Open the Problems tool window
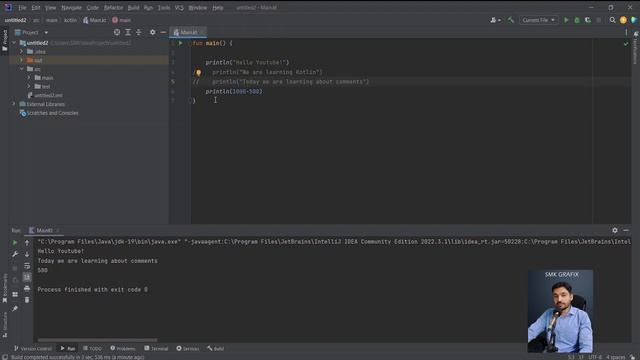640x360 pixels. [x=123, y=349]
